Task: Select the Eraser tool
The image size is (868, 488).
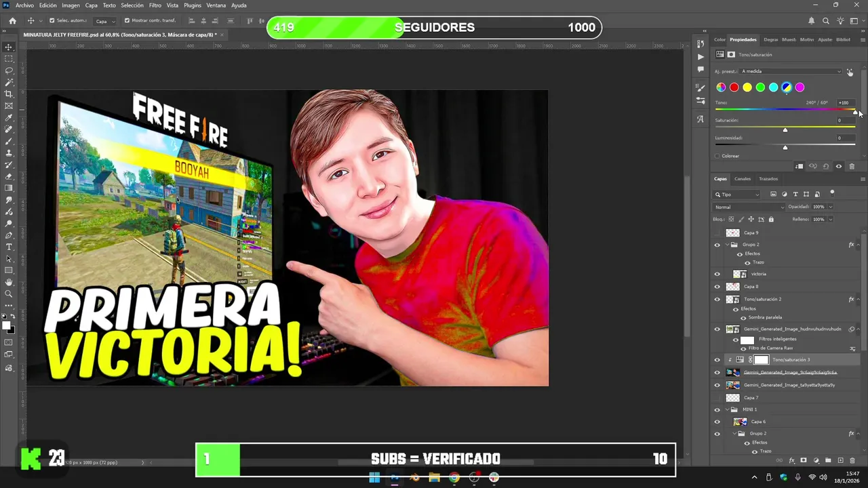Action: 9,176
